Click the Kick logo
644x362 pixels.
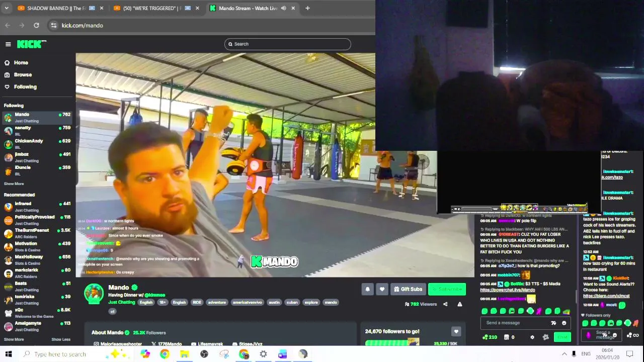(x=31, y=44)
